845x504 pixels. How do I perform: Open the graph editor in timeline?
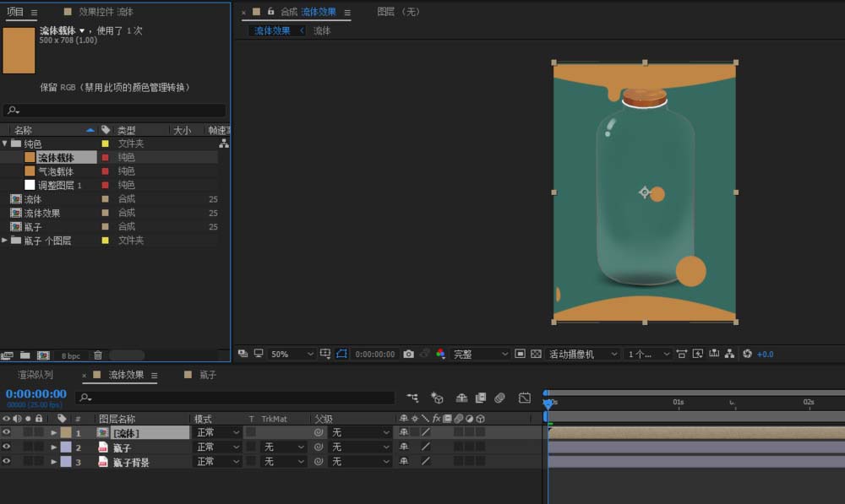coord(524,398)
